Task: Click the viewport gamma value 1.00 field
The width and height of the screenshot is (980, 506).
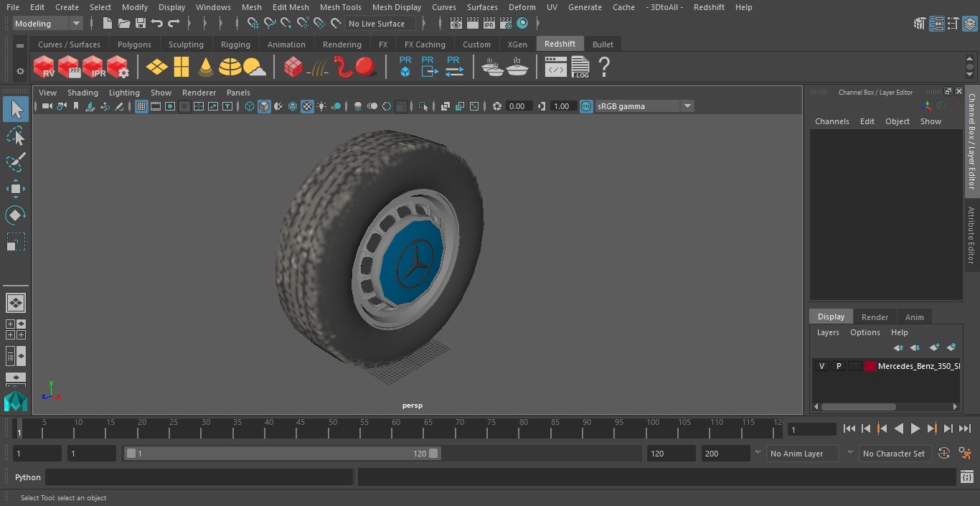Action: coord(562,106)
